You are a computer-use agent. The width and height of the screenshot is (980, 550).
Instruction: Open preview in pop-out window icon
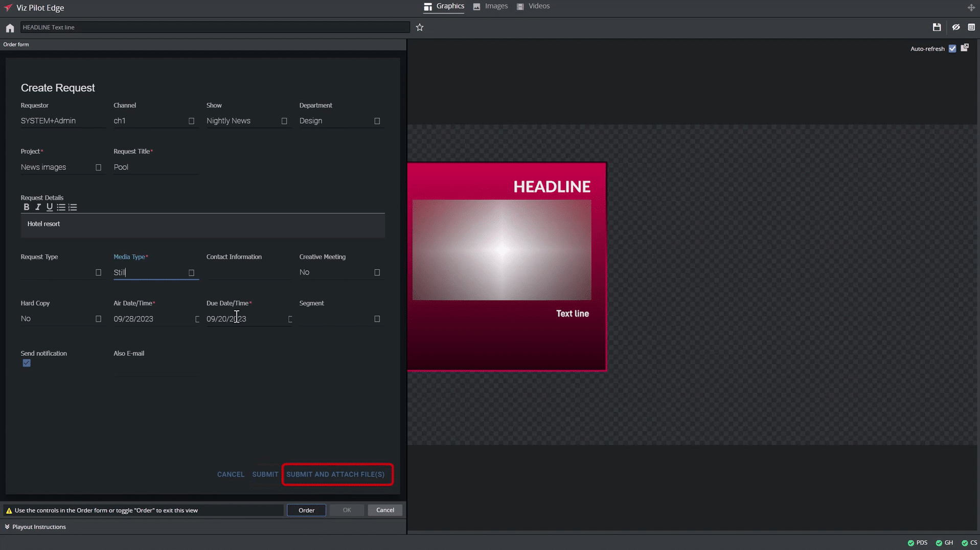click(x=965, y=48)
